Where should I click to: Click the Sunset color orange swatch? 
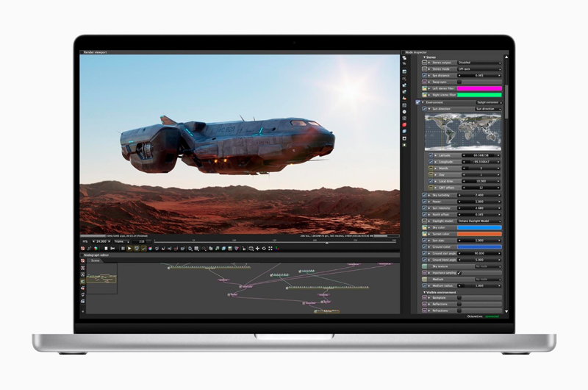[x=479, y=234]
